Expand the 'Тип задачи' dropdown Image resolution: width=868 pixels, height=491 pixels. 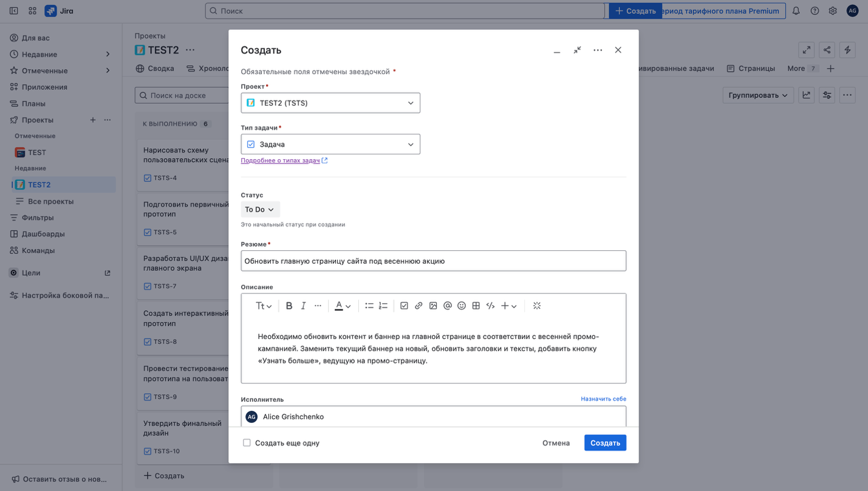(x=330, y=144)
